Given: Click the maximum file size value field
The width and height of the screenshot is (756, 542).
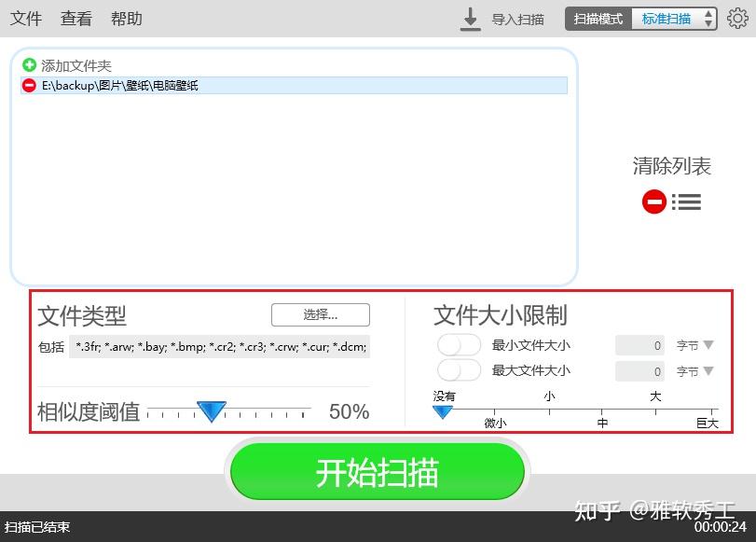Looking at the screenshot, I should click(639, 371).
